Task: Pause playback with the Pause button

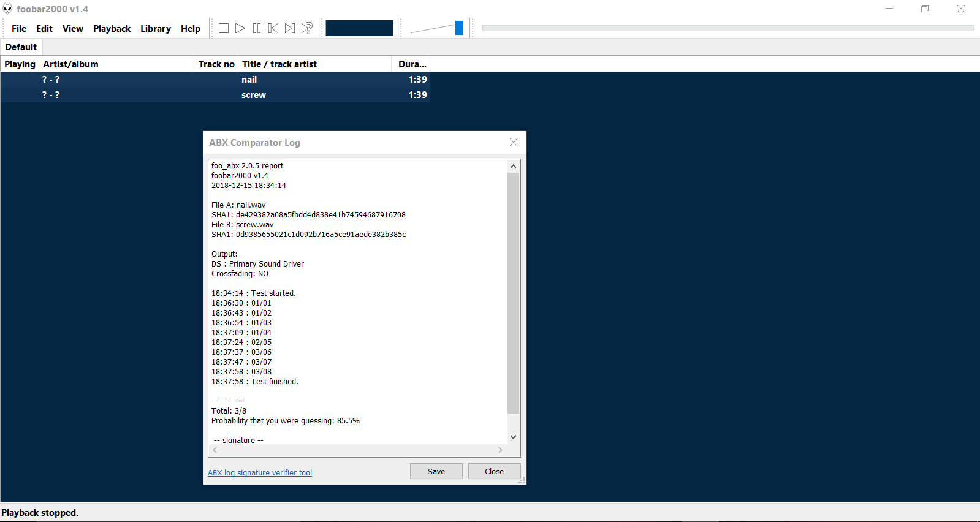Action: click(257, 28)
